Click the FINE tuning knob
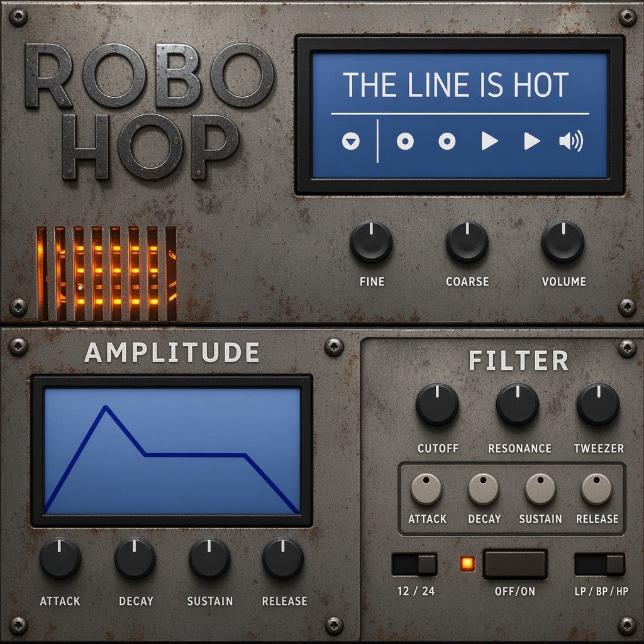644x644 pixels. click(x=371, y=241)
